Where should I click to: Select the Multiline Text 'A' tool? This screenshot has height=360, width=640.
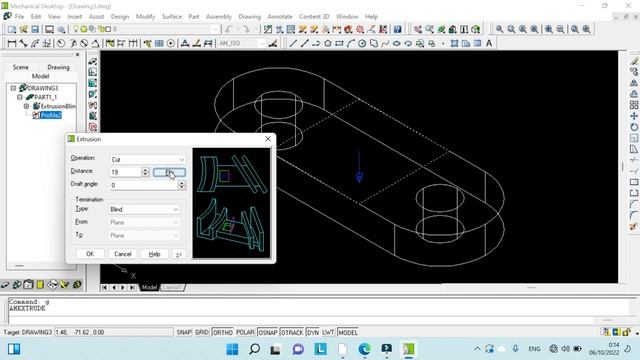(489, 43)
